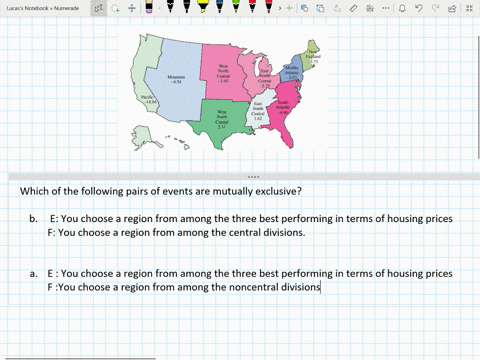Click the horizontal scrollbar at bottom
480x360 pixels.
[x=81, y=358]
